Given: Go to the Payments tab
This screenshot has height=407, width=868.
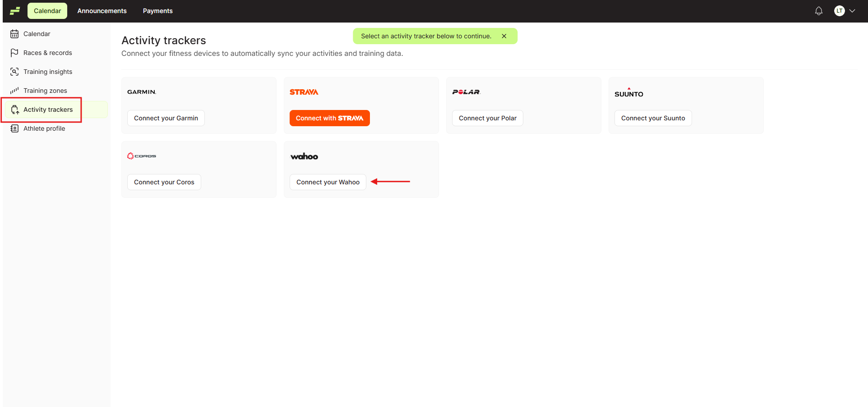Looking at the screenshot, I should click(158, 11).
